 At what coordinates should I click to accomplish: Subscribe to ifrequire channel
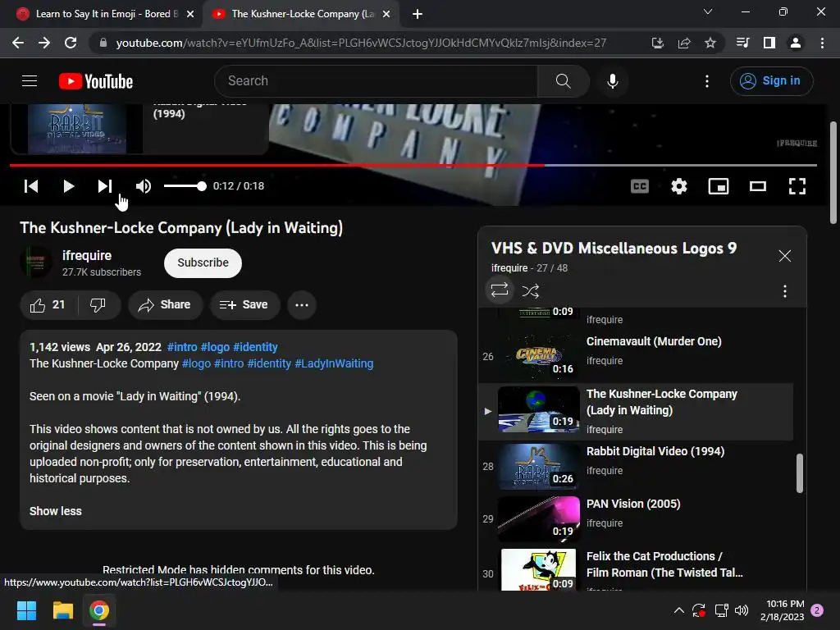pyautogui.click(x=203, y=263)
